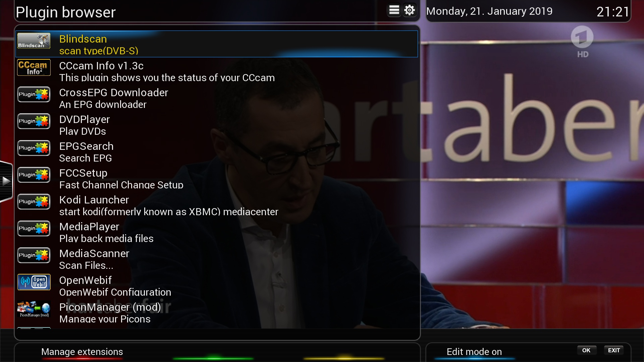Open MediaPlayer plugin entry
644x362 pixels.
point(217,232)
